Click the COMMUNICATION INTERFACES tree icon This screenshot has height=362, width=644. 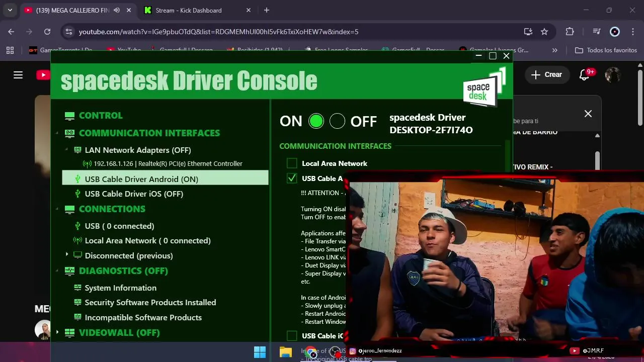69,133
